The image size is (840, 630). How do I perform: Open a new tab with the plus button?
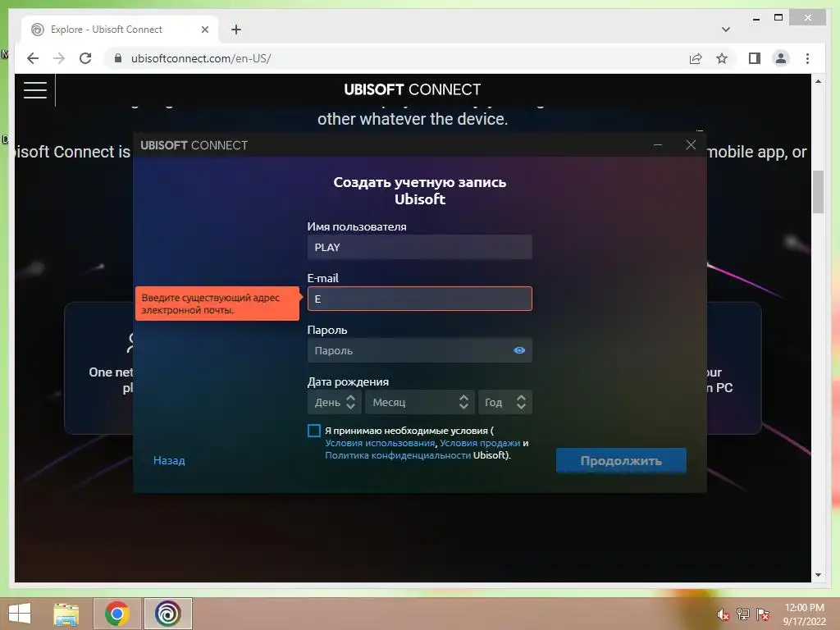coord(236,30)
